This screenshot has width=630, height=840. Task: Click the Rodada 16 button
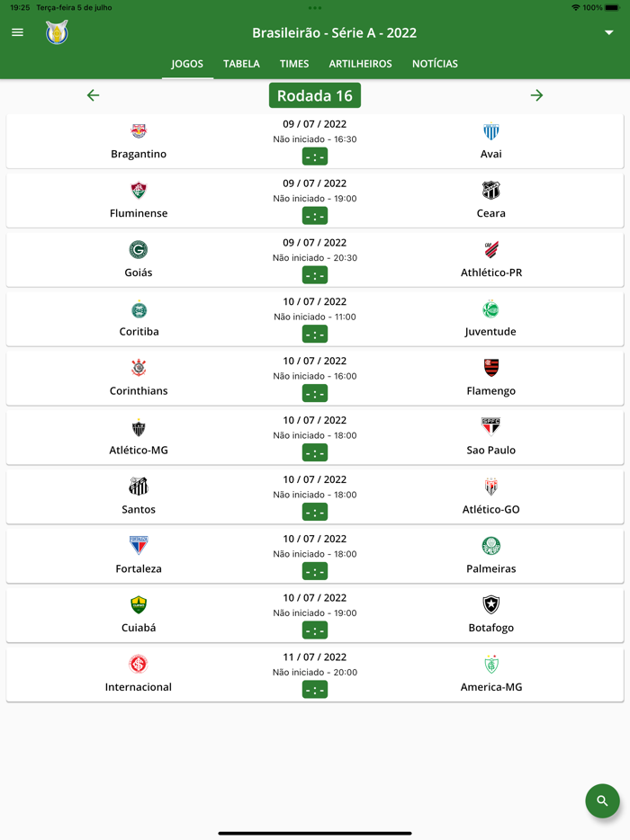coord(314,94)
